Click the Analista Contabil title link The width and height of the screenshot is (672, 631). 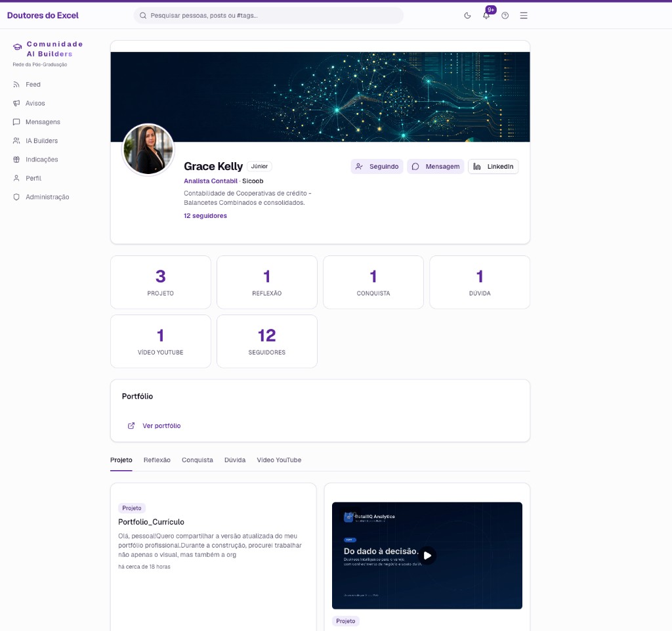pos(211,181)
